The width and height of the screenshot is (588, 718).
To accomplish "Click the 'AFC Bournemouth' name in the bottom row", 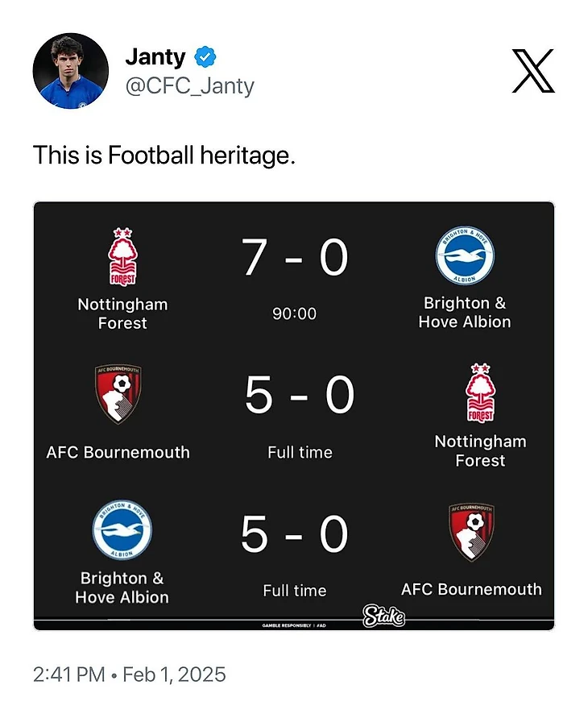I will [471, 589].
